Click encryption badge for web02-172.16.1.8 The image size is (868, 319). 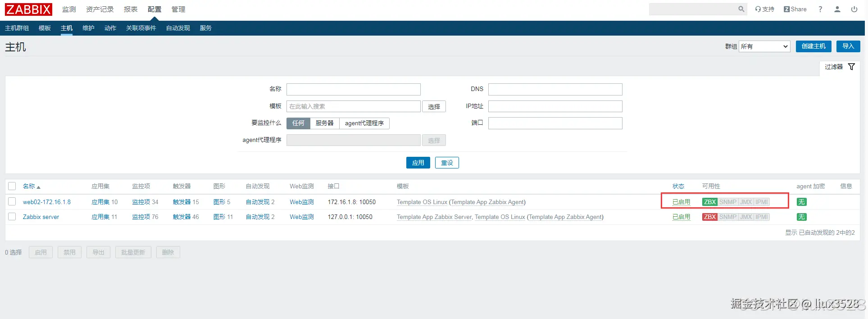[x=801, y=202]
